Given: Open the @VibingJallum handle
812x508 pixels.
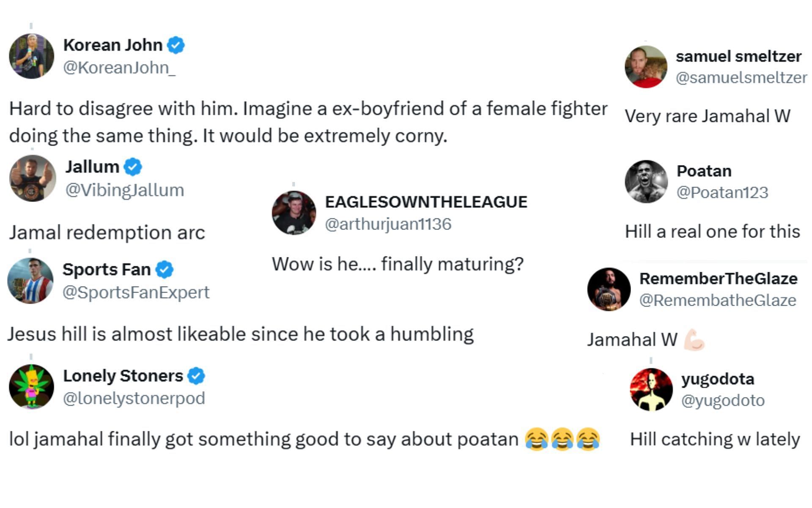Looking at the screenshot, I should (125, 190).
